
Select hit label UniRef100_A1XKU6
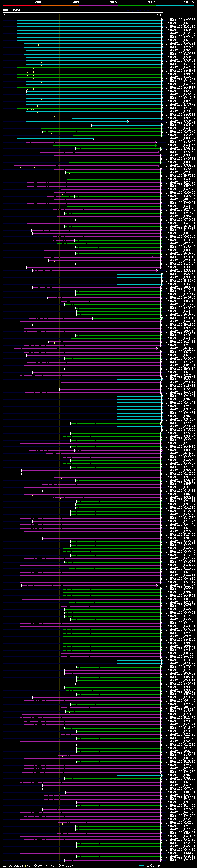[x=180, y=291]
